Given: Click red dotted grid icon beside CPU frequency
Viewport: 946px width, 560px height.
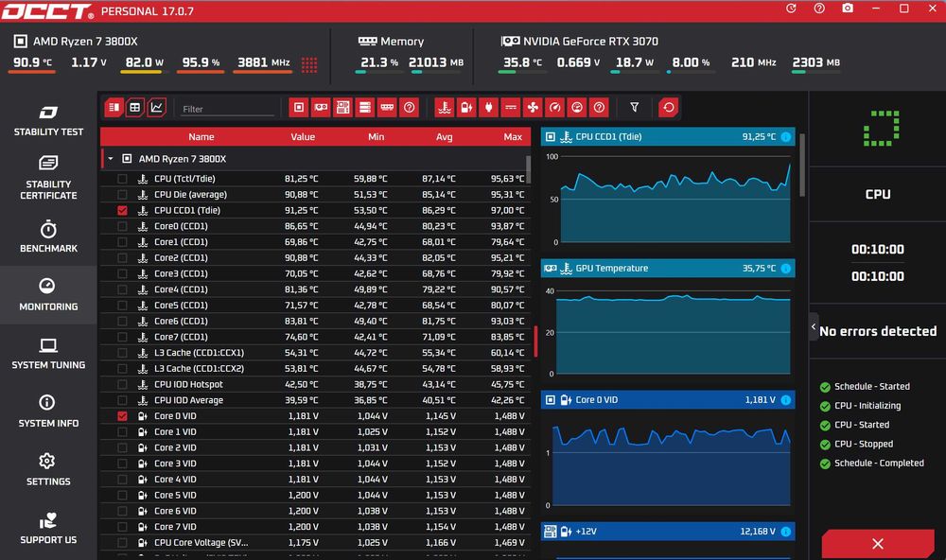Looking at the screenshot, I should tap(309, 64).
